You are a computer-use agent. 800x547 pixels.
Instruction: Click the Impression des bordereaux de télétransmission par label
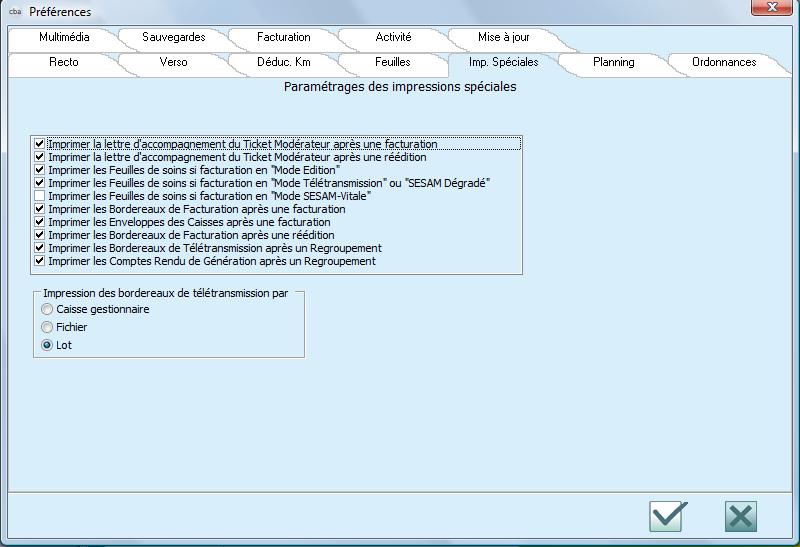tap(165, 293)
